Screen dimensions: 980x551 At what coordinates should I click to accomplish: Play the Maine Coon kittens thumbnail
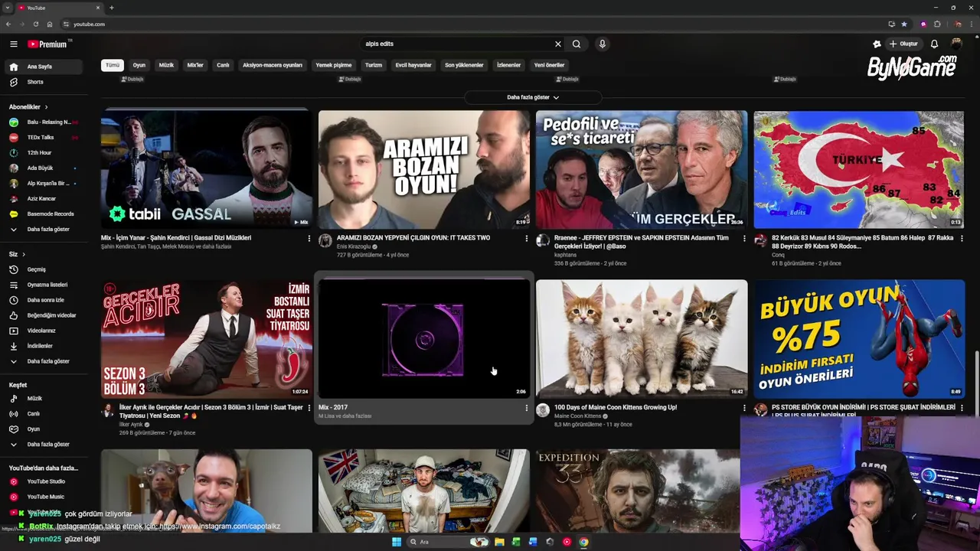642,339
